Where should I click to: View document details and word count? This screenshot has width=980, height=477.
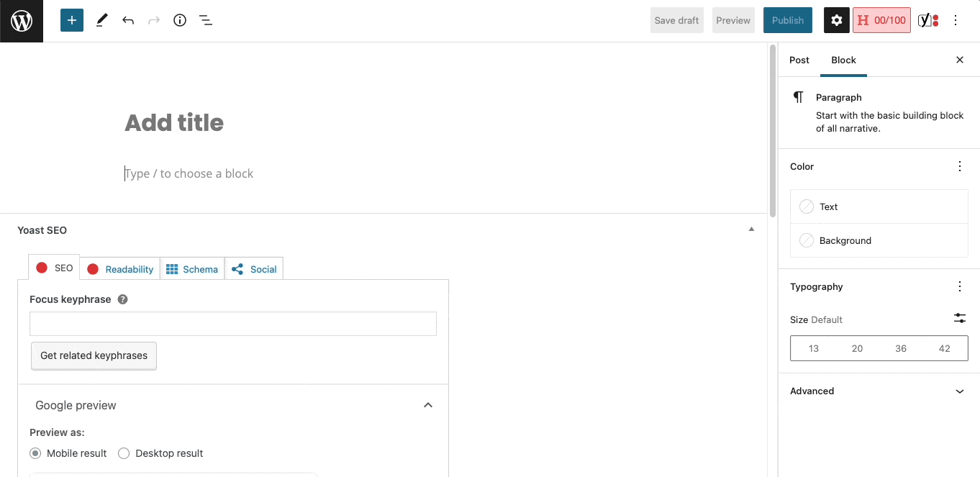pos(179,20)
